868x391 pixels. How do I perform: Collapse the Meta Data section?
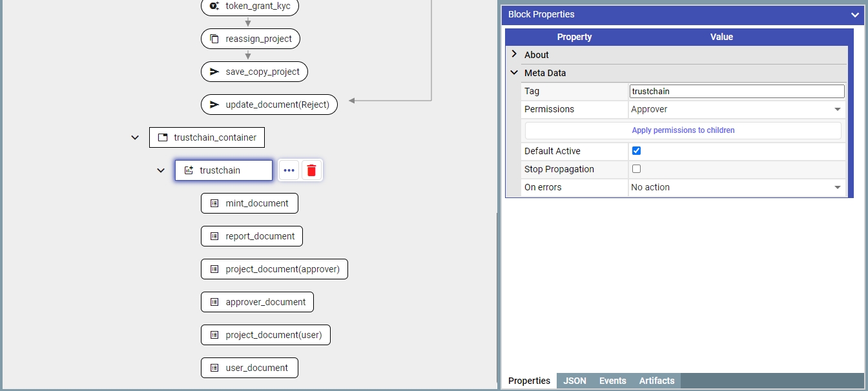(x=514, y=73)
